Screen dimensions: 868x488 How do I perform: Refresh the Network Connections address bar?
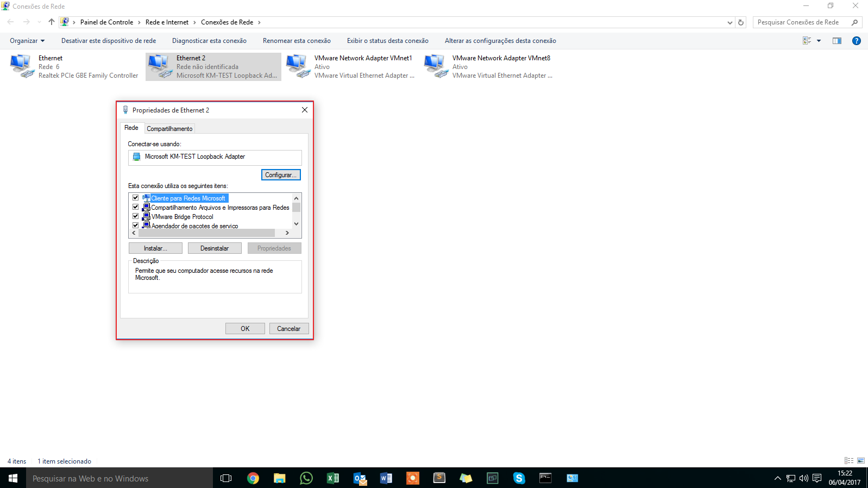(741, 22)
